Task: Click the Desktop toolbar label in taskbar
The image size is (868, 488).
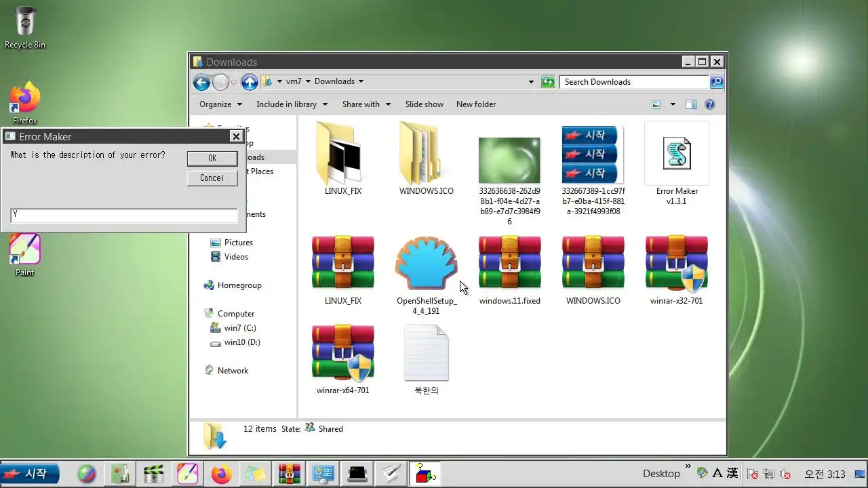Action: pos(661,474)
